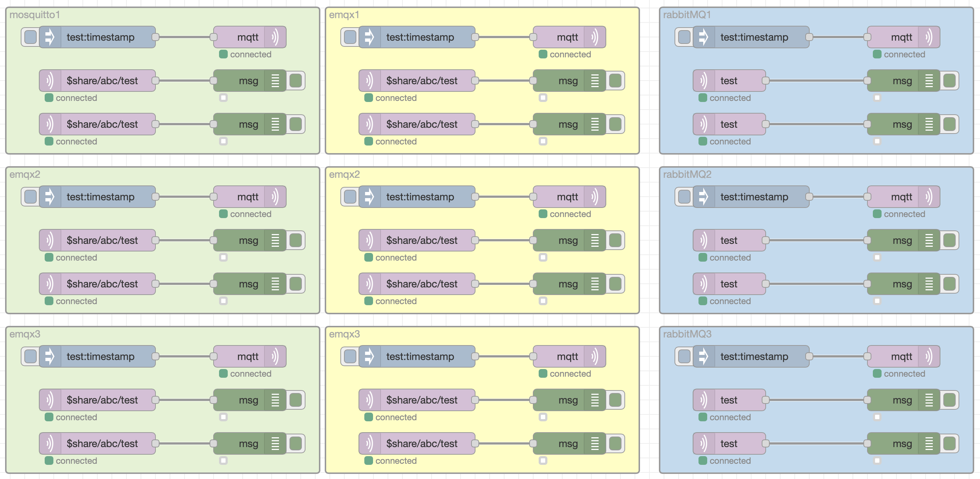The height and width of the screenshot is (479, 980).
Task: Disable the upper msg debug node in emqx1
Action: click(615, 81)
